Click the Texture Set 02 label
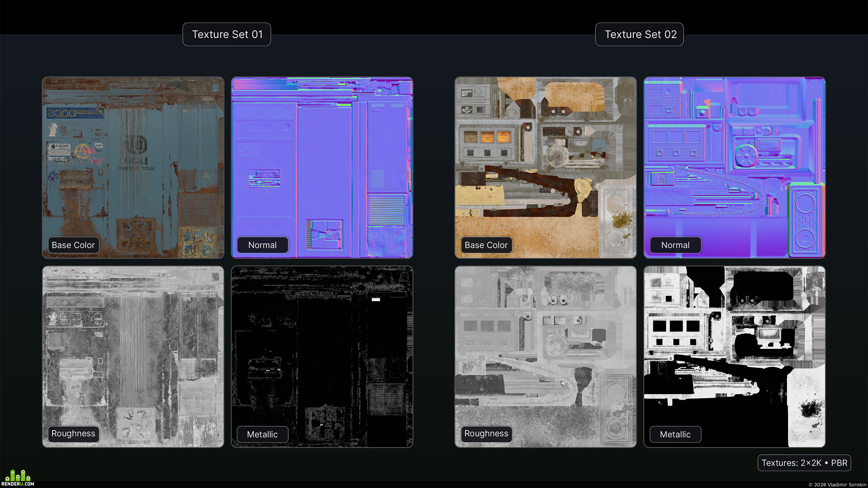Viewport: 868px width, 488px height. (639, 34)
